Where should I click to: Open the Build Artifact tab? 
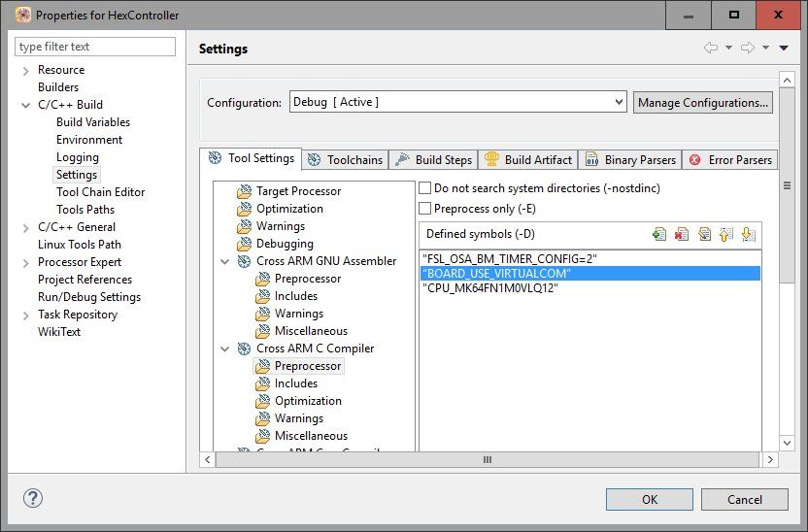[x=528, y=159]
